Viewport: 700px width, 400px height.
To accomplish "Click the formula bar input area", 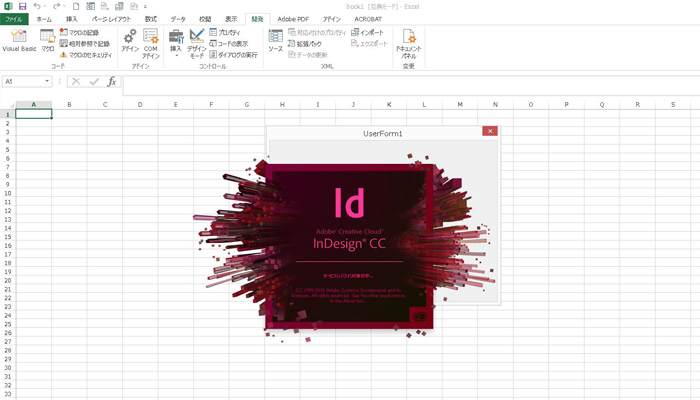I will click(x=411, y=85).
